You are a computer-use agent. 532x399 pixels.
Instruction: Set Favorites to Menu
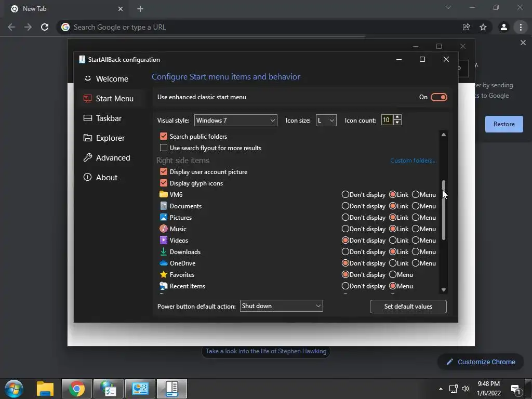coord(393,274)
